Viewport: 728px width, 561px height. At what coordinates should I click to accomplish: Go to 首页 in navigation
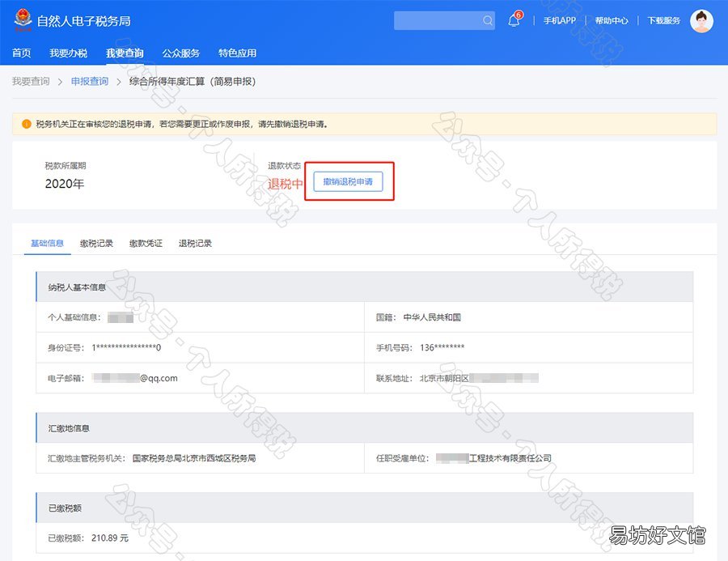[21, 53]
